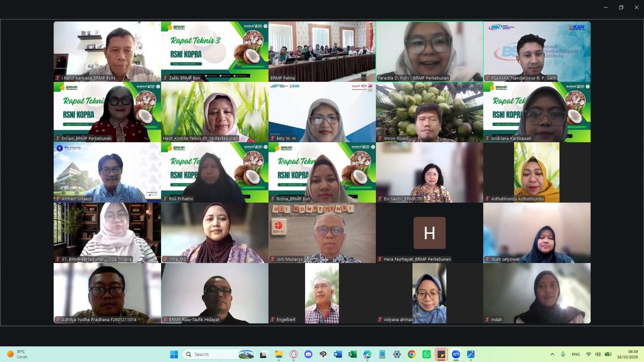Select I Ketut Kariyasa_BRMP BUN video tile
Screen dimensions: 644x362
[x=107, y=52]
